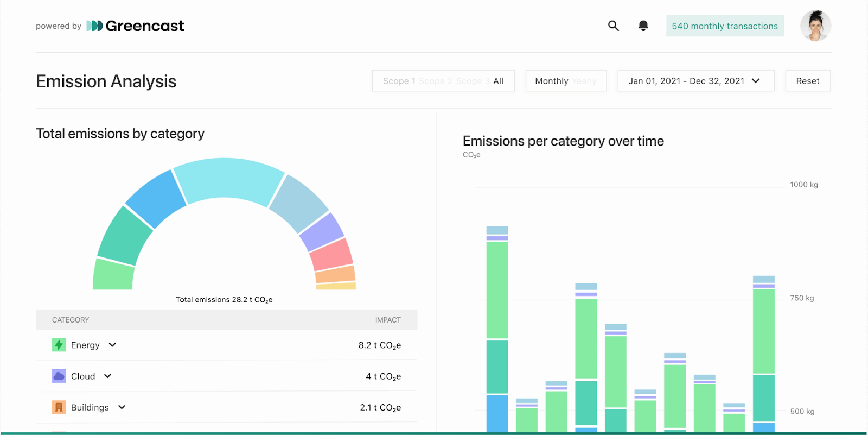Click the 500 kg axis label
Image resolution: width=868 pixels, height=435 pixels.
[x=802, y=412]
